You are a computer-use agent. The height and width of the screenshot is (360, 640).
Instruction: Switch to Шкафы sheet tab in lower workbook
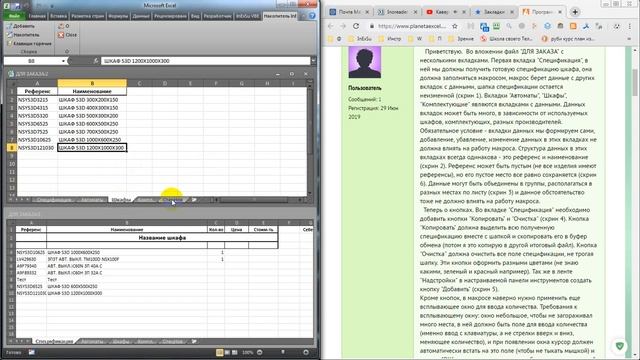click(121, 341)
